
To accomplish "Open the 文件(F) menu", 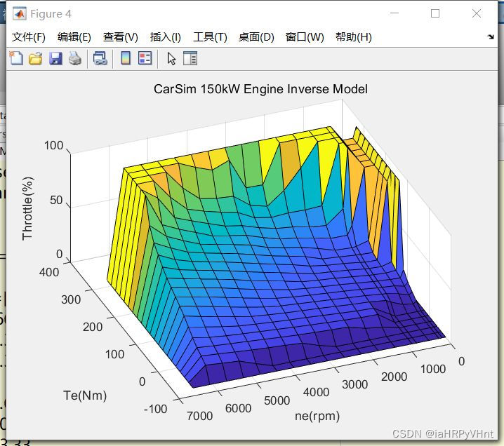I will 29,37.
